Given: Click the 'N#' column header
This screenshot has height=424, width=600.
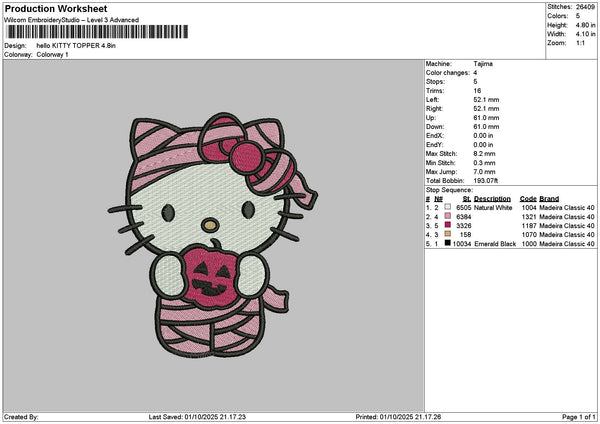Looking at the screenshot, I should click(438, 199).
